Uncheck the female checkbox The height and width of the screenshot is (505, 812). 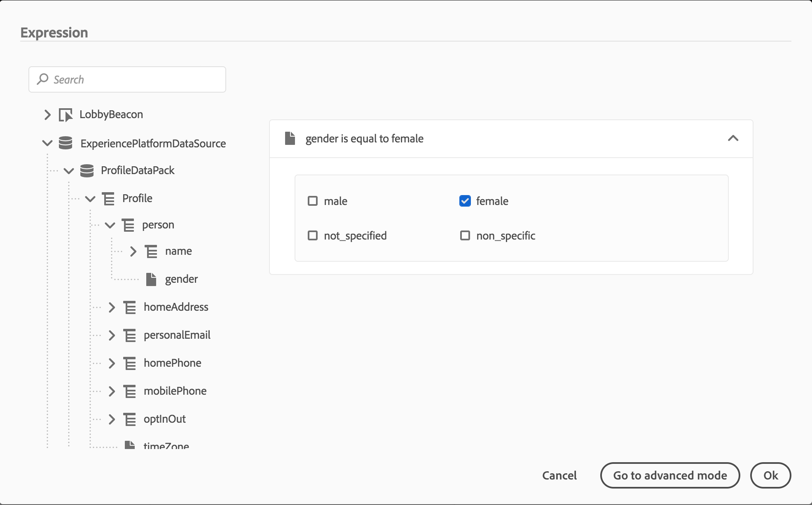[x=465, y=201]
